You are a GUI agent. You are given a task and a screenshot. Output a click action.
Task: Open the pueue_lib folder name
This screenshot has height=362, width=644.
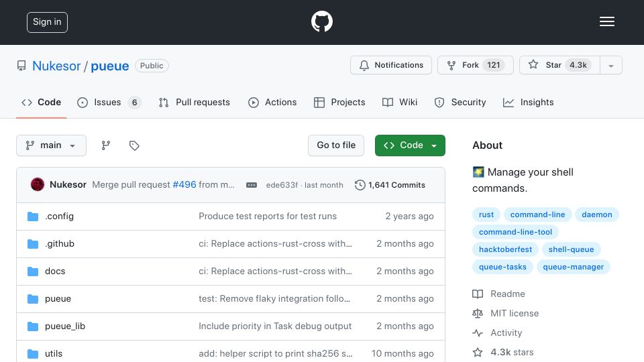pos(65,326)
